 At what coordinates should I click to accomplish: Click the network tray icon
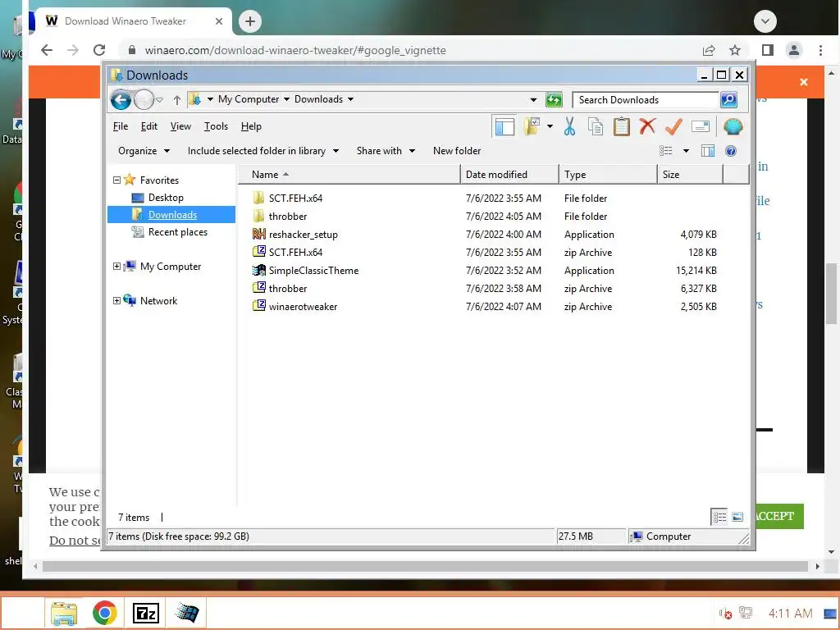[745, 613]
